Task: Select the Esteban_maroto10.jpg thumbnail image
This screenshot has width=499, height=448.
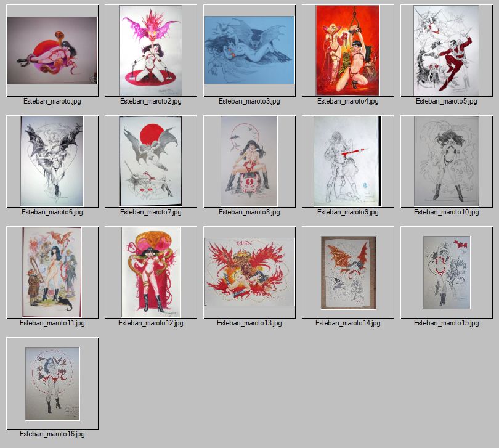Action: click(446, 161)
